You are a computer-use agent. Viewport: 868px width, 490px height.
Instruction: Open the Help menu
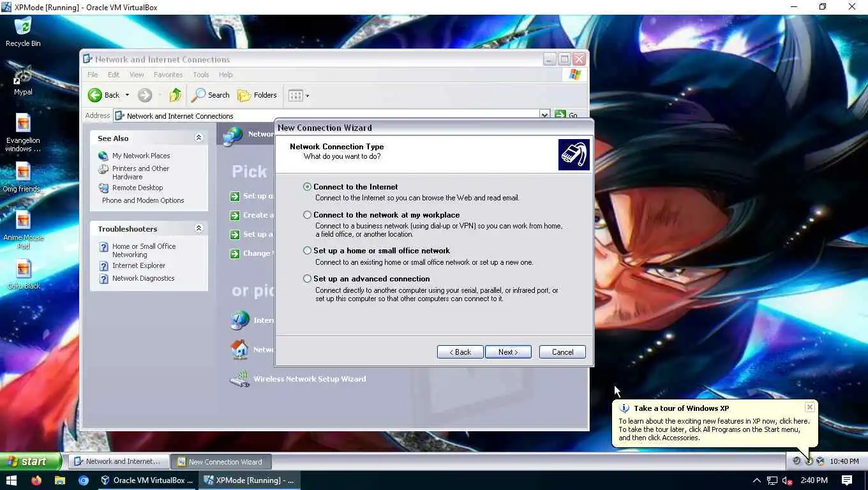(226, 75)
